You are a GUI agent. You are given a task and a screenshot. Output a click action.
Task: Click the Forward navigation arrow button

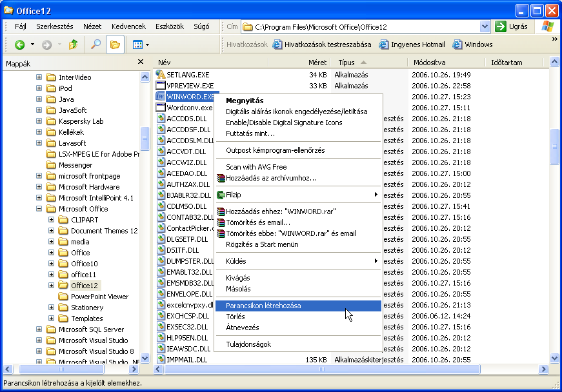(46, 44)
